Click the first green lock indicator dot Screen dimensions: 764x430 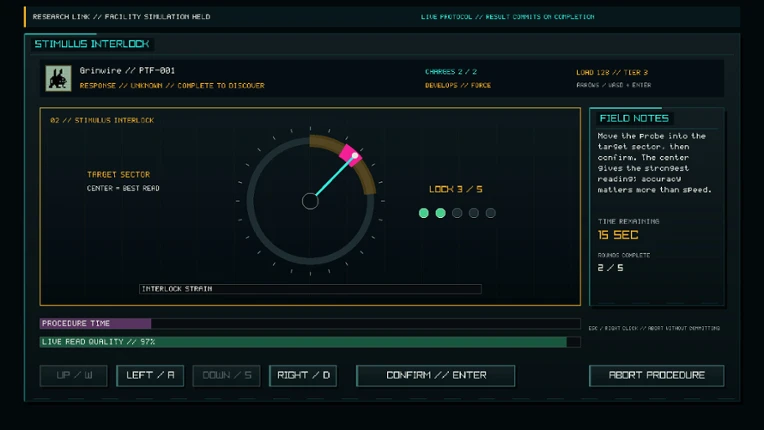tap(424, 213)
